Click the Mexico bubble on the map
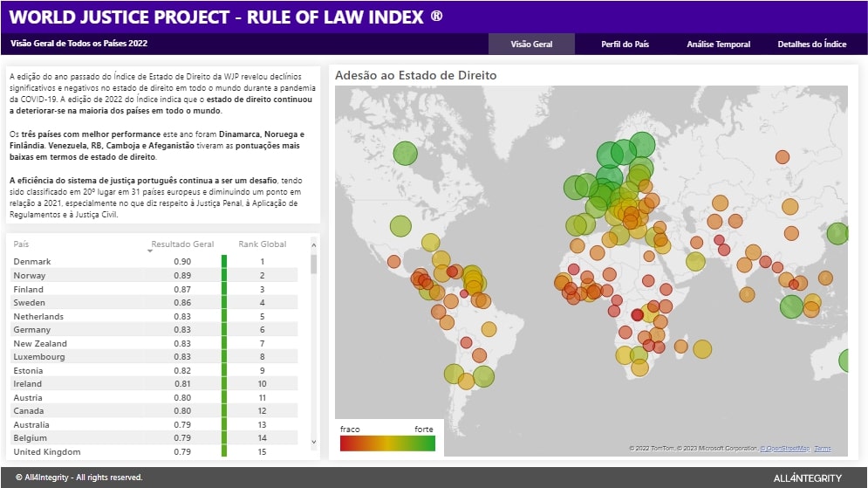 pyautogui.click(x=393, y=261)
